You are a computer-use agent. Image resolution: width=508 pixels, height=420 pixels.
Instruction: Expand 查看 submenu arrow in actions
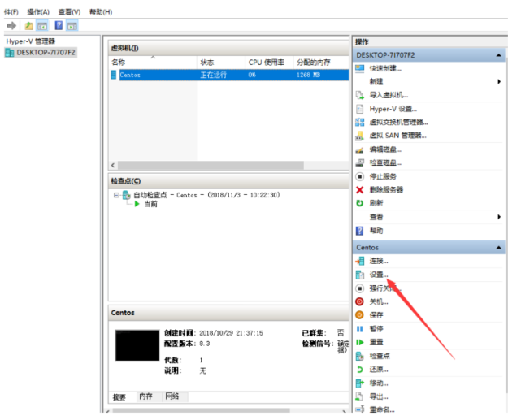tap(499, 217)
